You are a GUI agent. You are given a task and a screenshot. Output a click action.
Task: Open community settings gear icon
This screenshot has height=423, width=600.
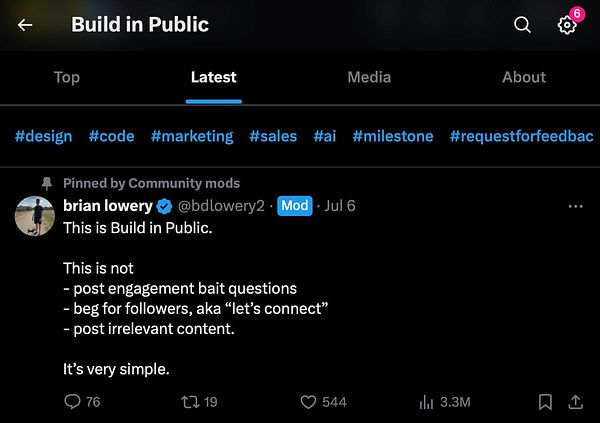[567, 25]
